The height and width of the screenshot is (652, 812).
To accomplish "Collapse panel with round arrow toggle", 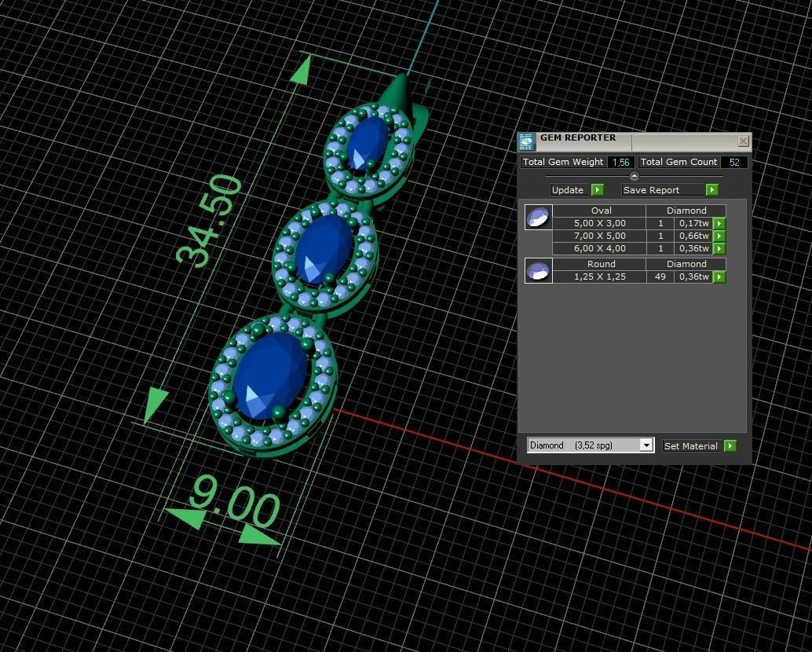I will [x=634, y=176].
